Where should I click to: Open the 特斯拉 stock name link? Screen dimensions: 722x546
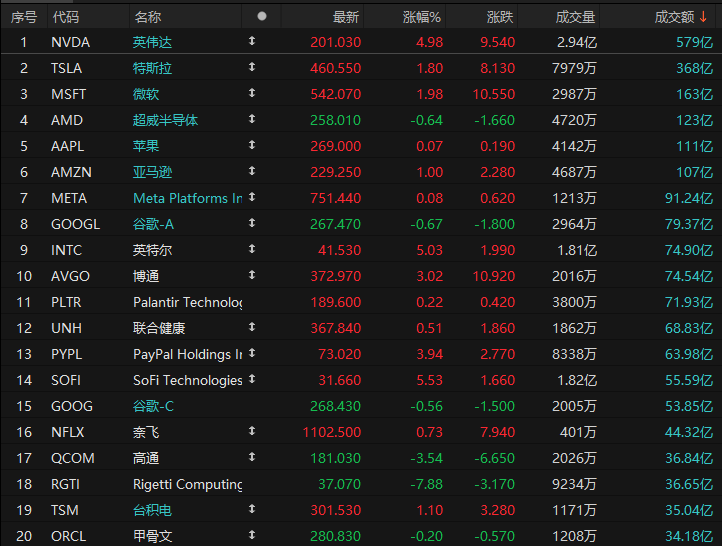coord(152,68)
